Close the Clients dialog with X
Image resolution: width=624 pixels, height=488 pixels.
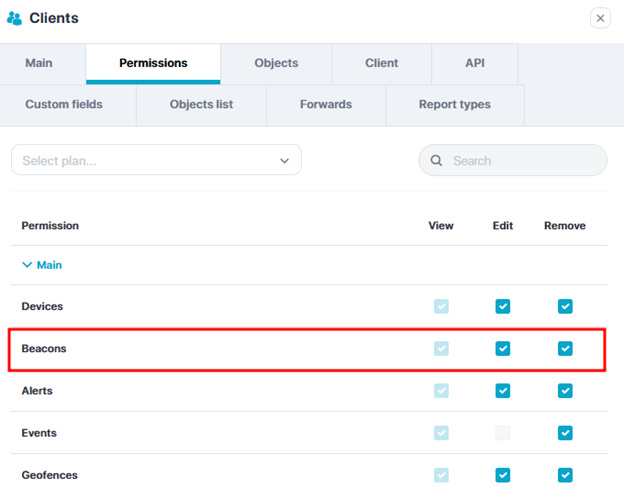(600, 18)
